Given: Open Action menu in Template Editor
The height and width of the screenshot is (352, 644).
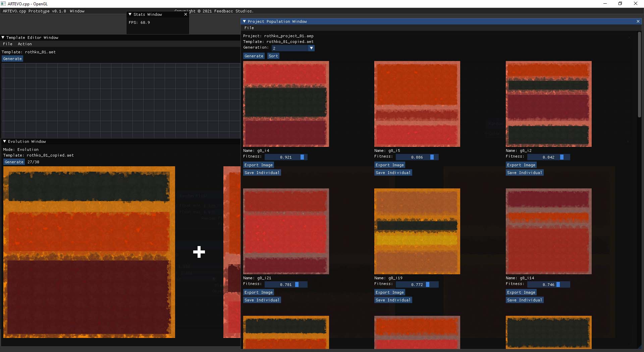Looking at the screenshot, I should 25,44.
